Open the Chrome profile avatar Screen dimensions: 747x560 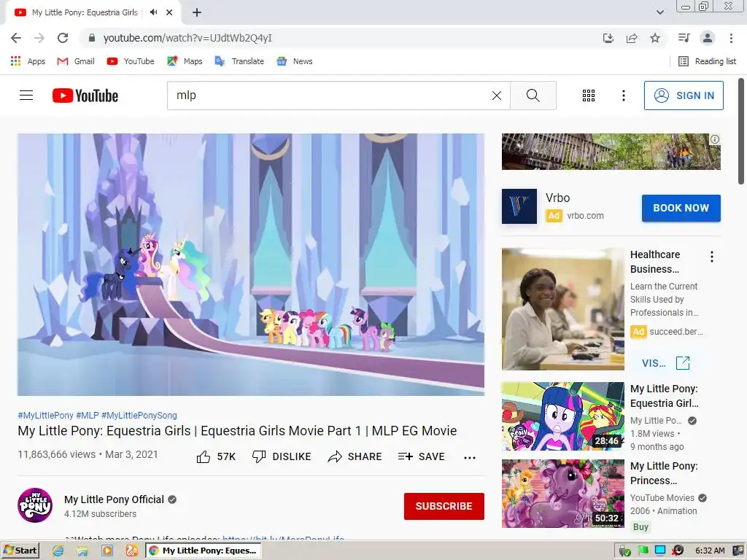point(708,38)
